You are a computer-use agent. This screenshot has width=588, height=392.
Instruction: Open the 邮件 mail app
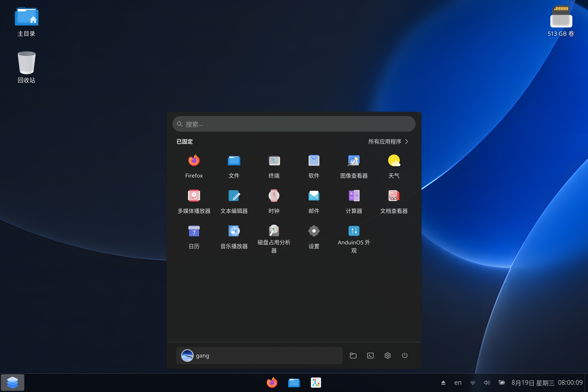coord(314,201)
